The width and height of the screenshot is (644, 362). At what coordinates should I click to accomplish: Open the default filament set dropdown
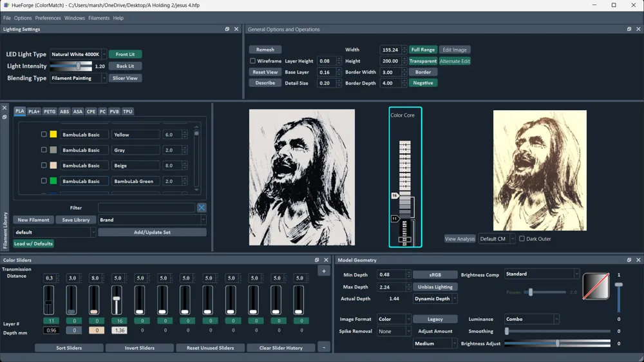coord(54,232)
